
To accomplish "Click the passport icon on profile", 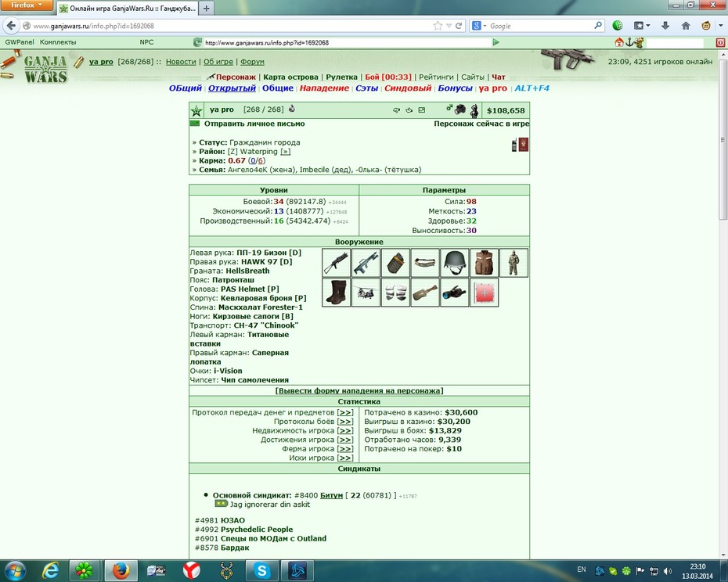I will click(524, 145).
